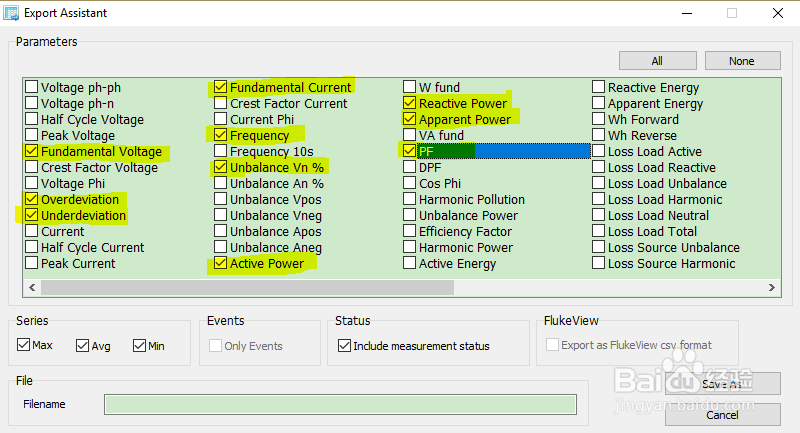This screenshot has width=800, height=433.
Task: Toggle the Reactive Power checkbox
Action: pyautogui.click(x=410, y=104)
